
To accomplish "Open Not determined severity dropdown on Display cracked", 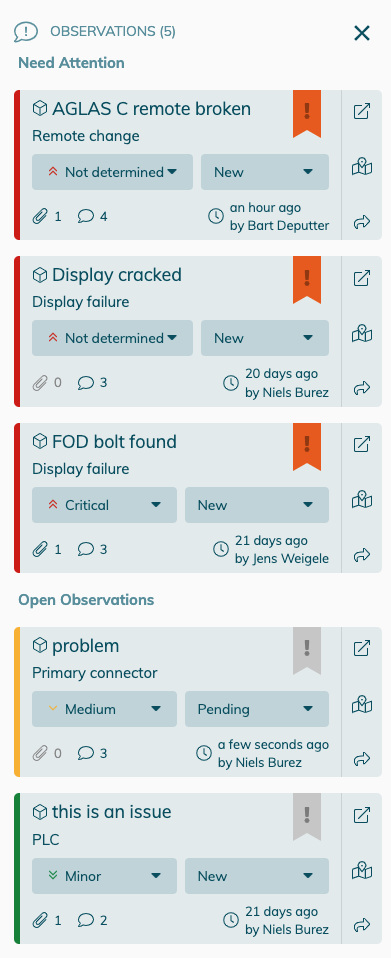I will 112,338.
